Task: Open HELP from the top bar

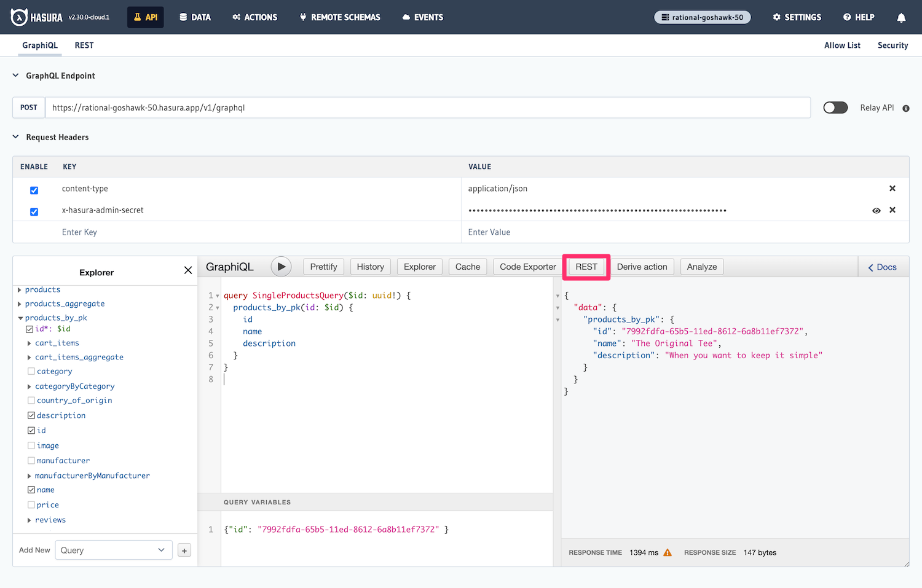Action: click(858, 17)
